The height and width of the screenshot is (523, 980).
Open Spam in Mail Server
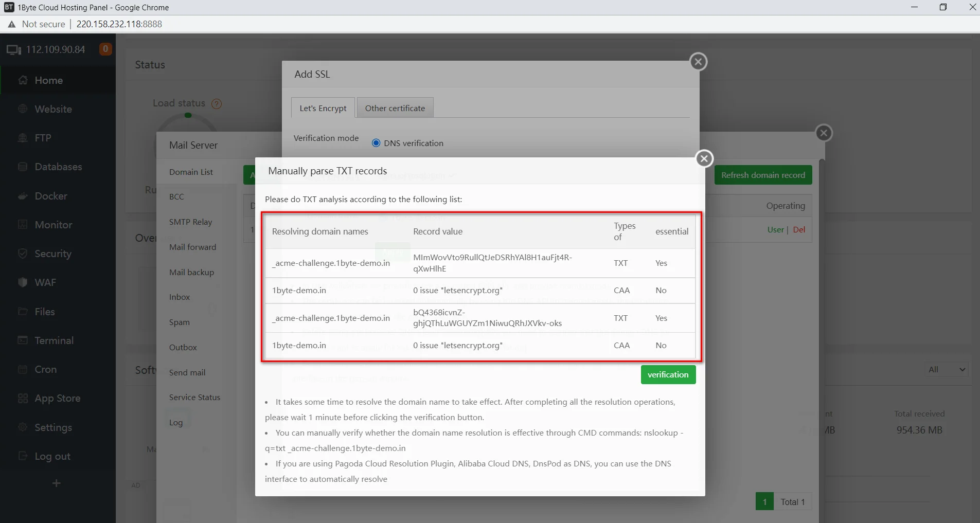click(179, 322)
